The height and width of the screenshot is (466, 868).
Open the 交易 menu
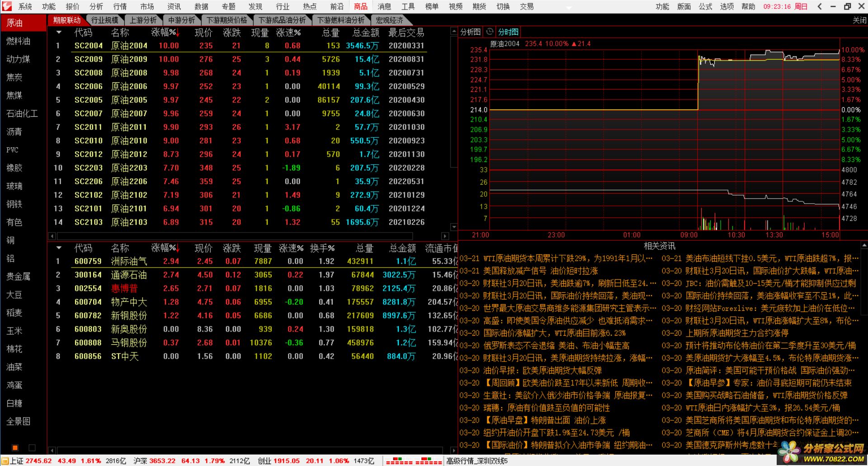coord(527,6)
